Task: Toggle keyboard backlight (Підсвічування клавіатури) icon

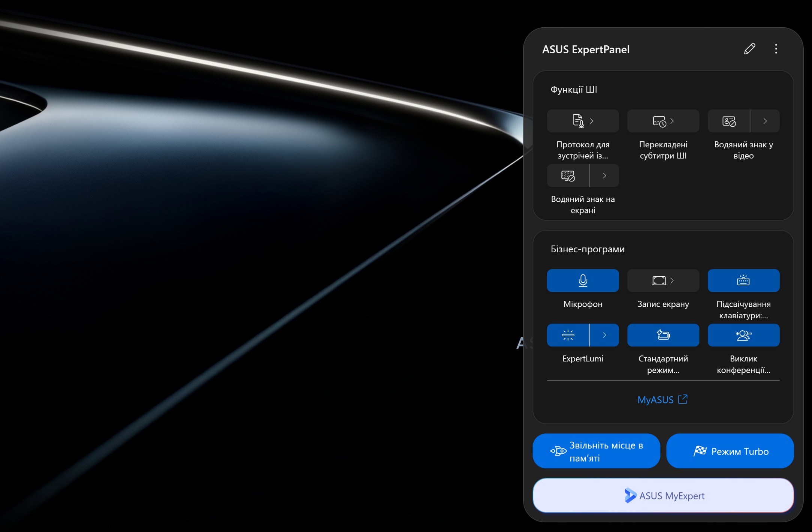Action: [743, 281]
